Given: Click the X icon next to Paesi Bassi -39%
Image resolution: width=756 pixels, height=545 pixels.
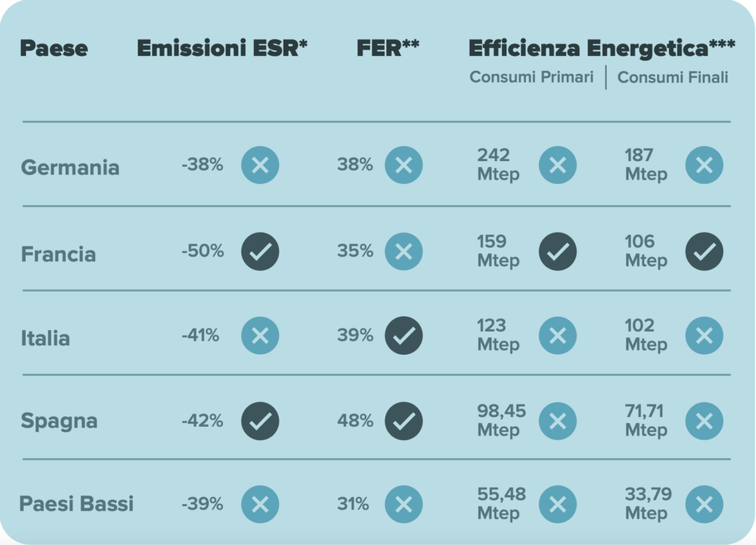Looking at the screenshot, I should pyautogui.click(x=260, y=504).
